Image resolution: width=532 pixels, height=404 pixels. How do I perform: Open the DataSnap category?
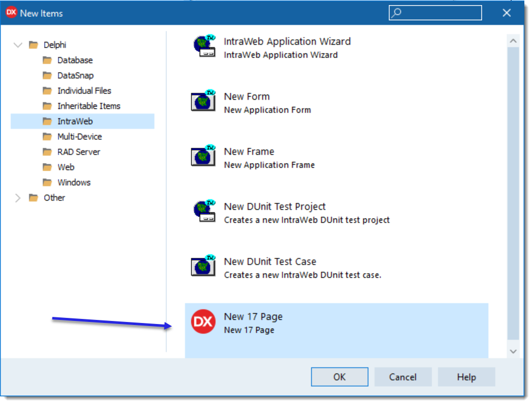75,75
